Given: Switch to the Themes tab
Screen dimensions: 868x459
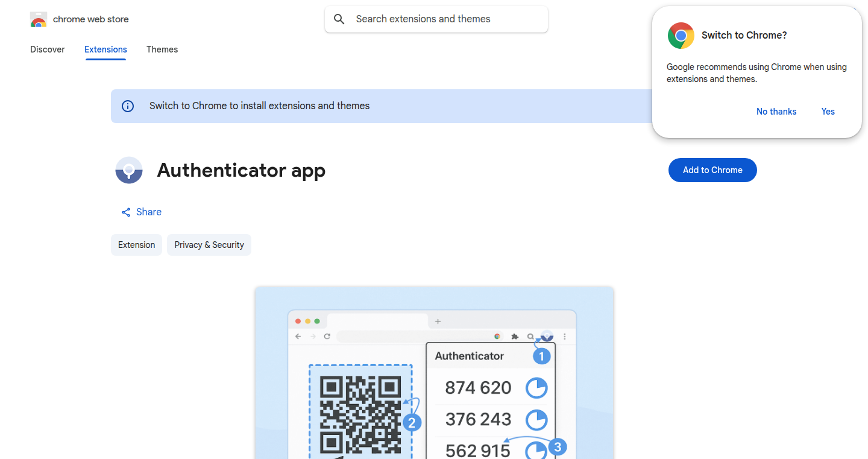Looking at the screenshot, I should (x=162, y=49).
